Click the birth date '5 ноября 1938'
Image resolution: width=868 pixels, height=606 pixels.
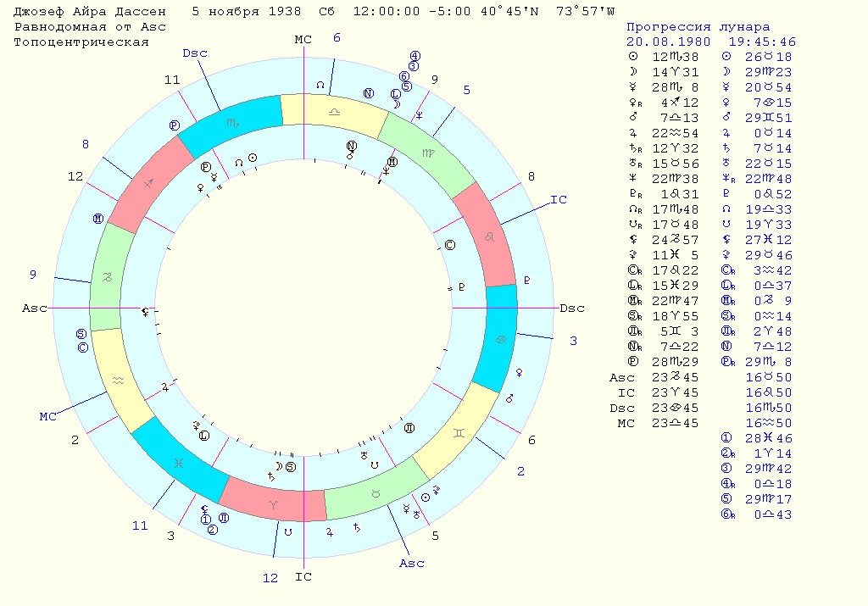tap(247, 12)
